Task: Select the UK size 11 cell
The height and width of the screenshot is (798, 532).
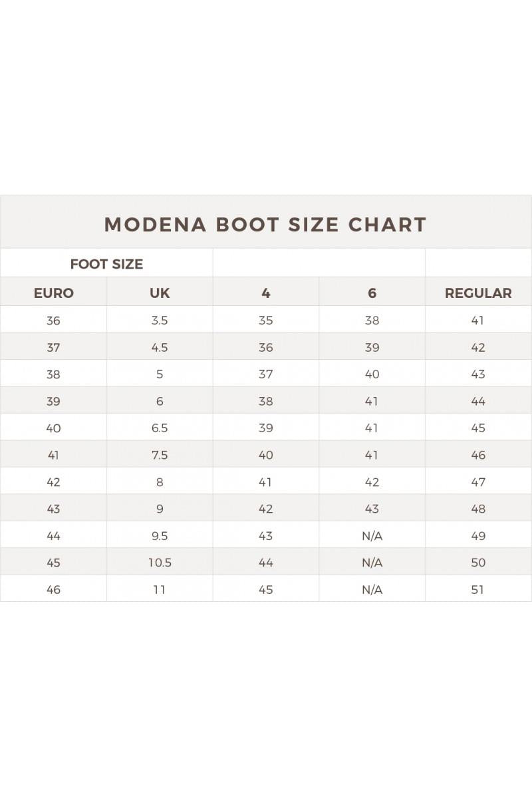Action: (x=160, y=589)
